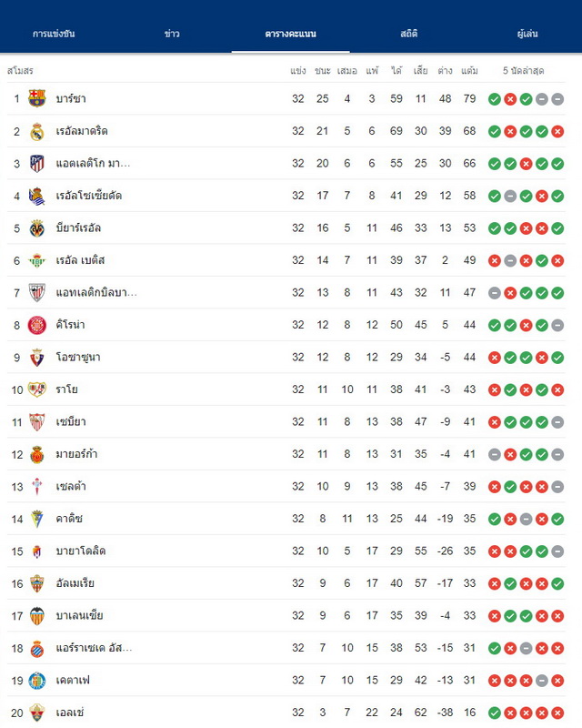Open the เรอัลมาดริด team link
Viewport: 582px width, 728px height.
click(82, 131)
